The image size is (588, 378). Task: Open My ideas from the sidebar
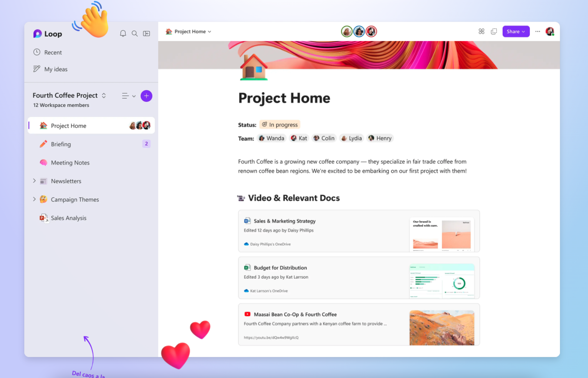[55, 69]
